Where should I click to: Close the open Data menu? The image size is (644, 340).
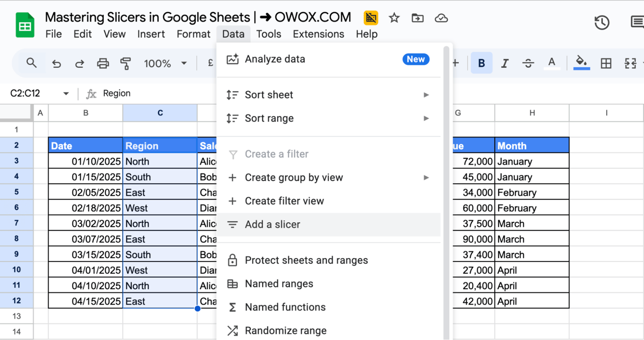(233, 34)
